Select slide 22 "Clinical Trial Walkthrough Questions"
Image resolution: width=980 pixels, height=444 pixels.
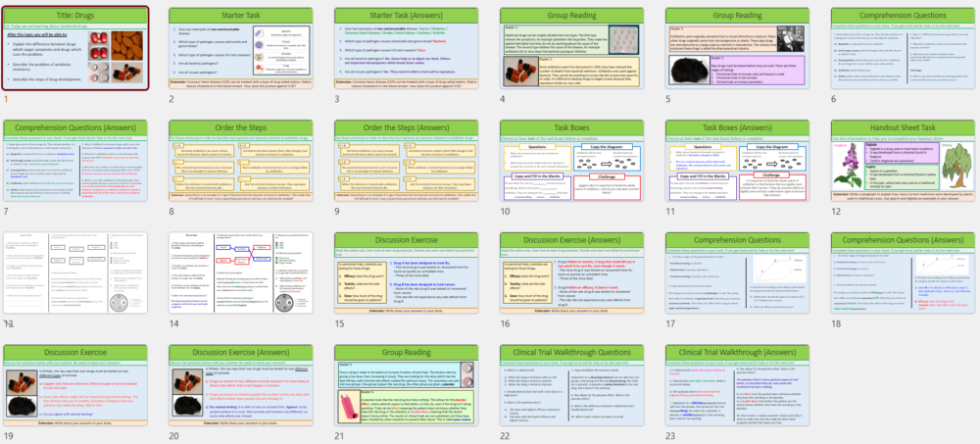point(572,385)
